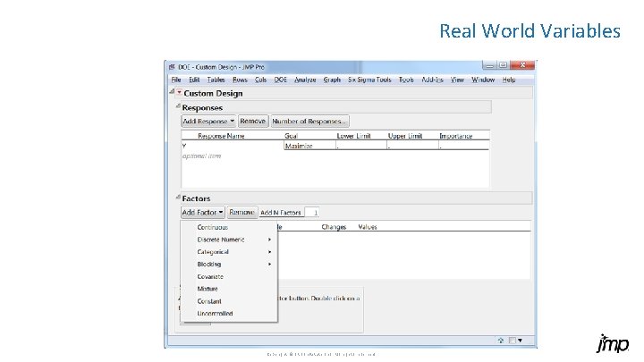Click the Remove button under Responses
The image size is (644, 362).
tap(253, 121)
